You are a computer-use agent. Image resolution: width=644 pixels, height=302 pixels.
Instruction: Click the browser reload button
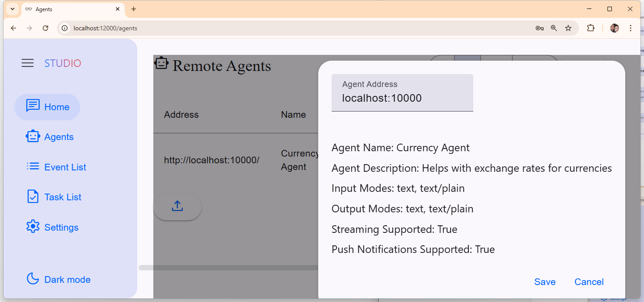tap(45, 28)
